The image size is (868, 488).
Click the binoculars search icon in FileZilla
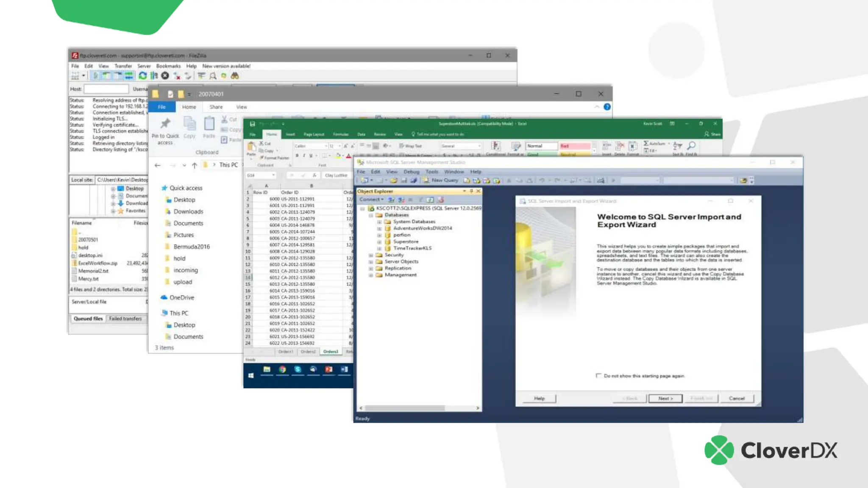tap(235, 75)
